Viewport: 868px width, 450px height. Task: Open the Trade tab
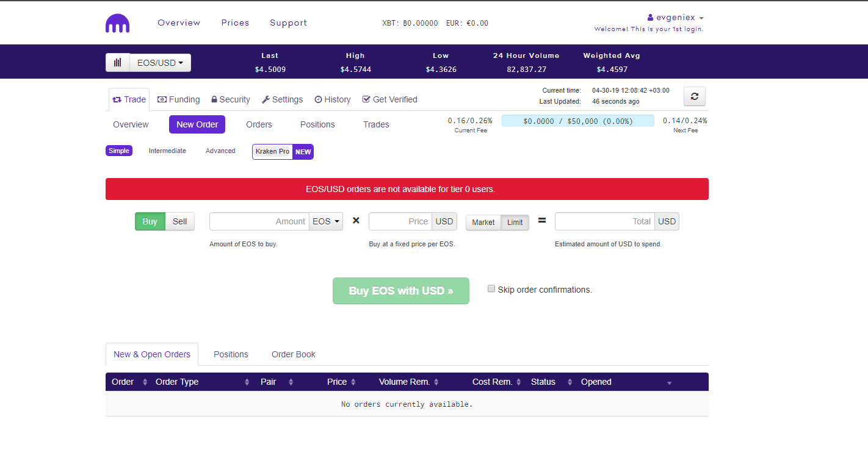[x=129, y=99]
